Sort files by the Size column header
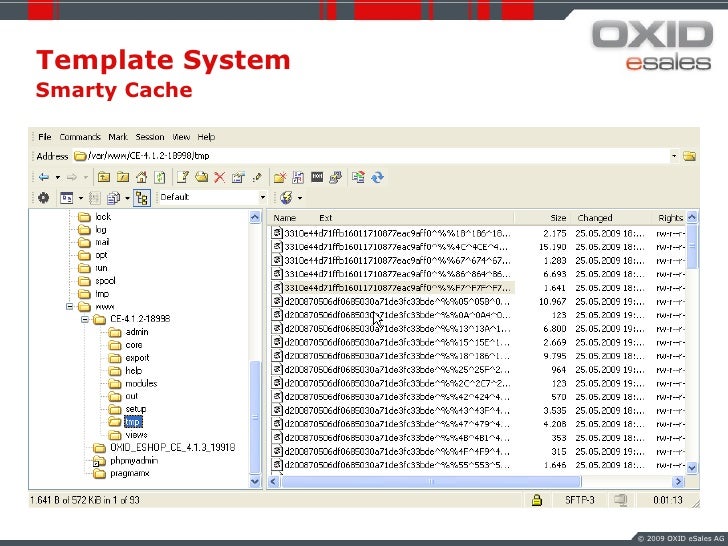This screenshot has width=728, height=546. (x=556, y=218)
